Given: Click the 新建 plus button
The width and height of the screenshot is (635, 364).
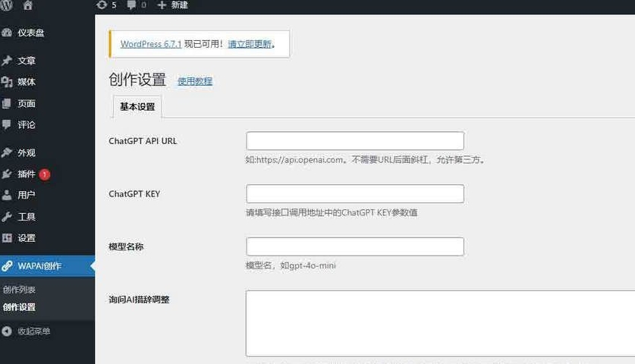Looking at the screenshot, I should pos(172,5).
